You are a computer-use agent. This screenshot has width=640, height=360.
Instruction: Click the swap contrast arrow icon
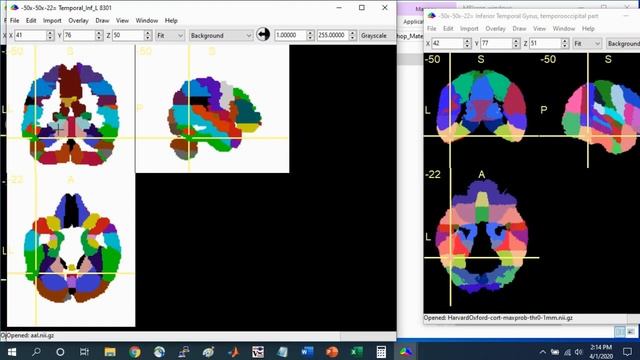(x=263, y=34)
